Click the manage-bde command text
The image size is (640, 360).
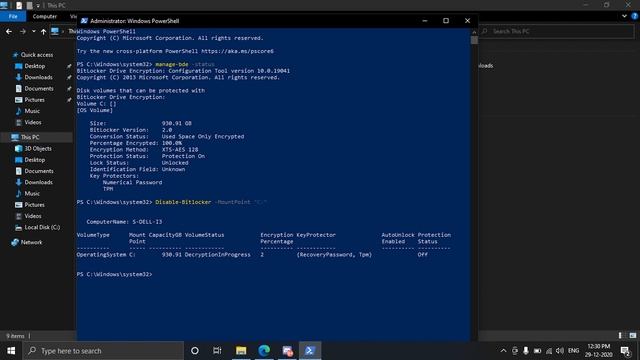click(172, 64)
